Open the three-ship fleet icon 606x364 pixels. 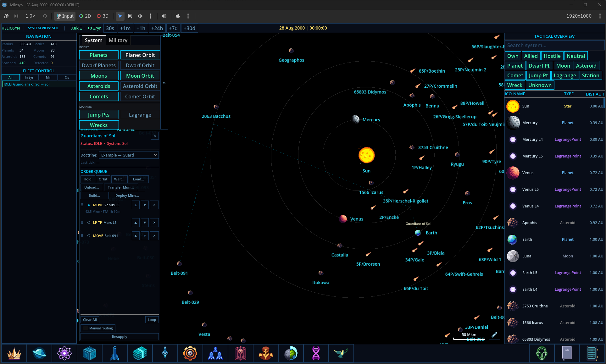[215, 353]
